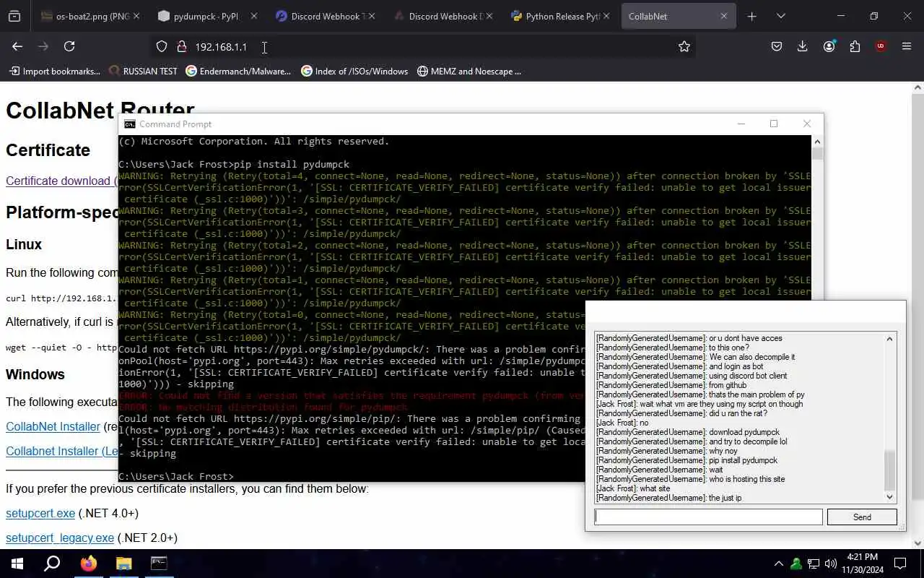The width and height of the screenshot is (924, 578).
Task: Click the Send button in chat
Action: (x=862, y=517)
